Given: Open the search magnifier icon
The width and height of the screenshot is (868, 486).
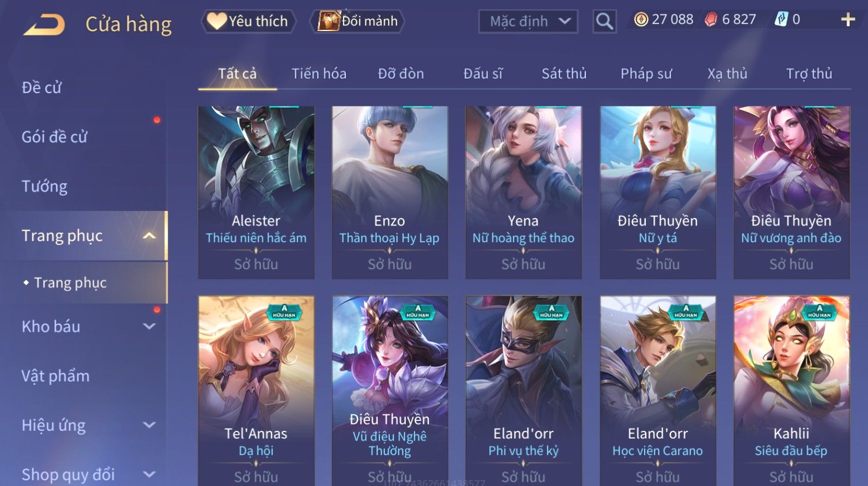Looking at the screenshot, I should coord(604,21).
